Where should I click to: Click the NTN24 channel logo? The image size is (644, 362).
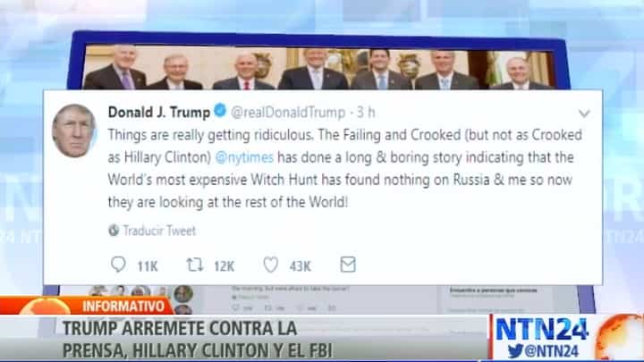coord(542,330)
